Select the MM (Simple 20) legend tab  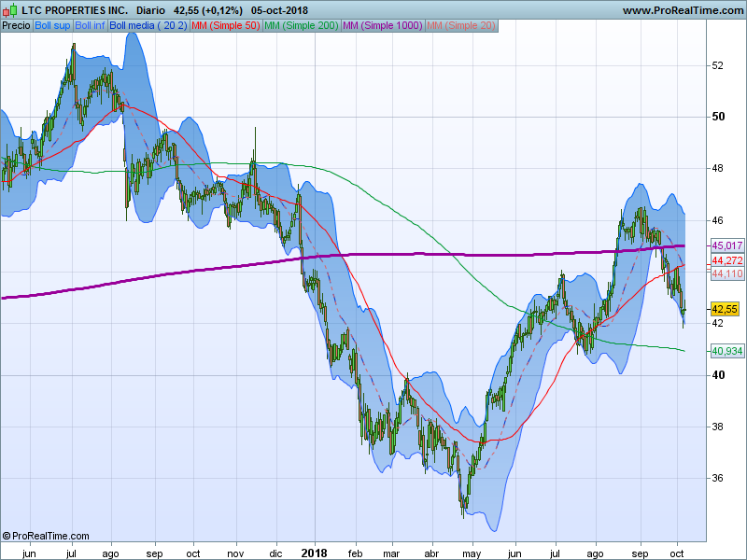(x=461, y=26)
